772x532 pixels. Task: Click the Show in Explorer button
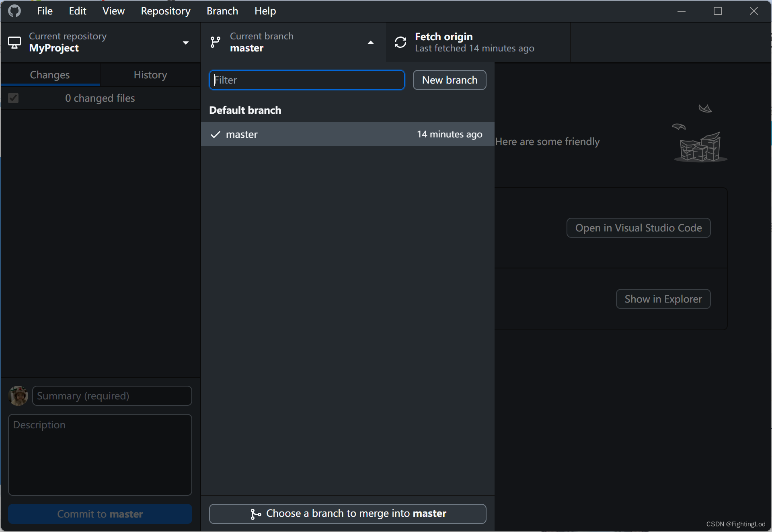(663, 299)
